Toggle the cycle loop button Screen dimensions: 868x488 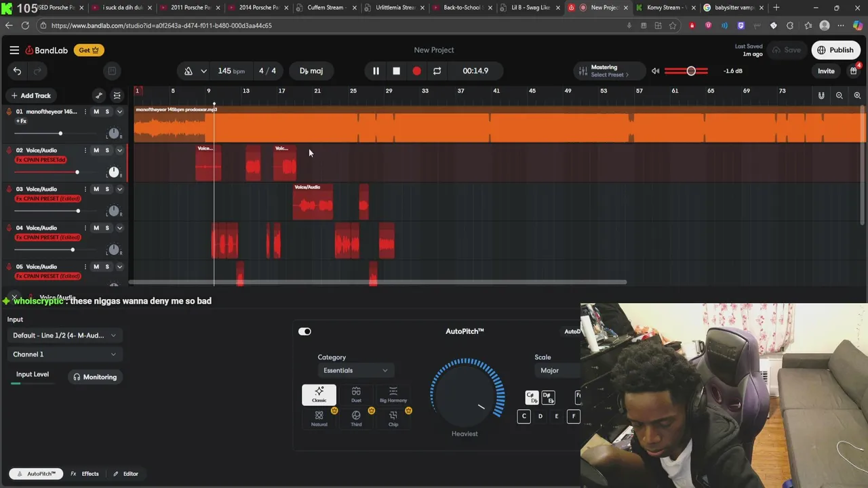tap(437, 71)
